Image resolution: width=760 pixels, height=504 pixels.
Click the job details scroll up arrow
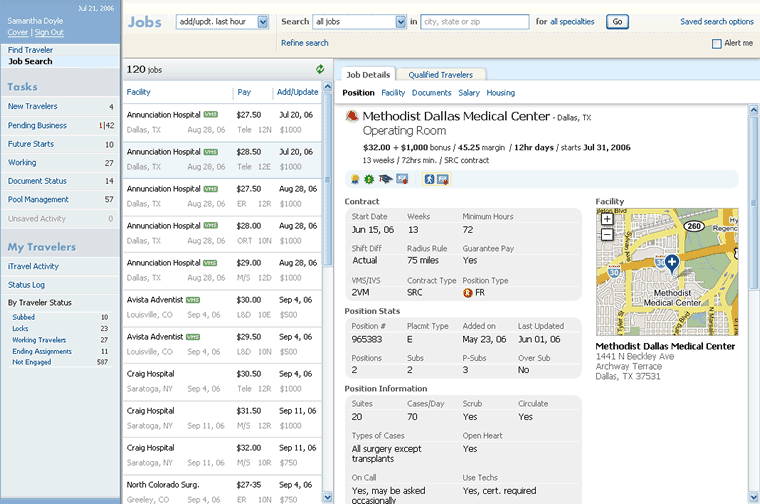tap(753, 110)
